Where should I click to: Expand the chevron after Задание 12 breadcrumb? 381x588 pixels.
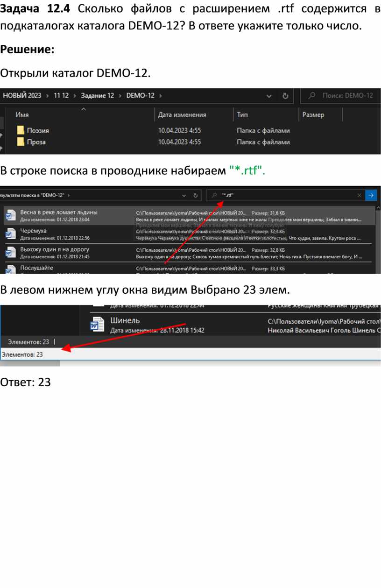click(120, 96)
